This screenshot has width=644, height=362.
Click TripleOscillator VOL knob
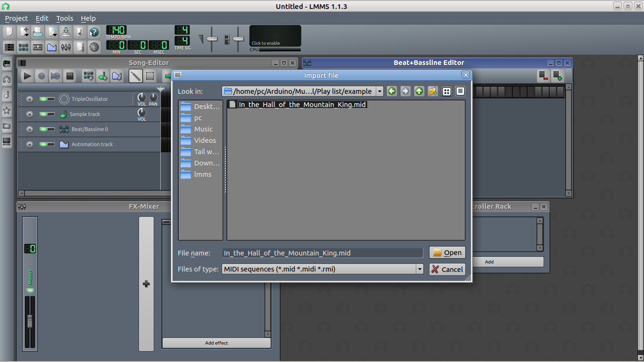coord(141,98)
